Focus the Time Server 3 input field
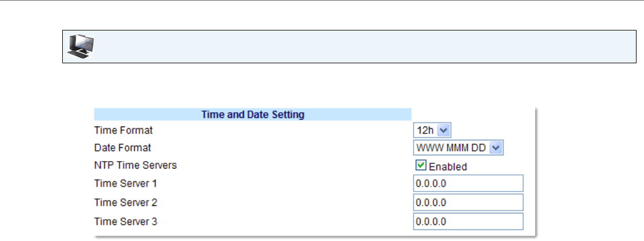The height and width of the screenshot is (241, 644). [x=468, y=221]
